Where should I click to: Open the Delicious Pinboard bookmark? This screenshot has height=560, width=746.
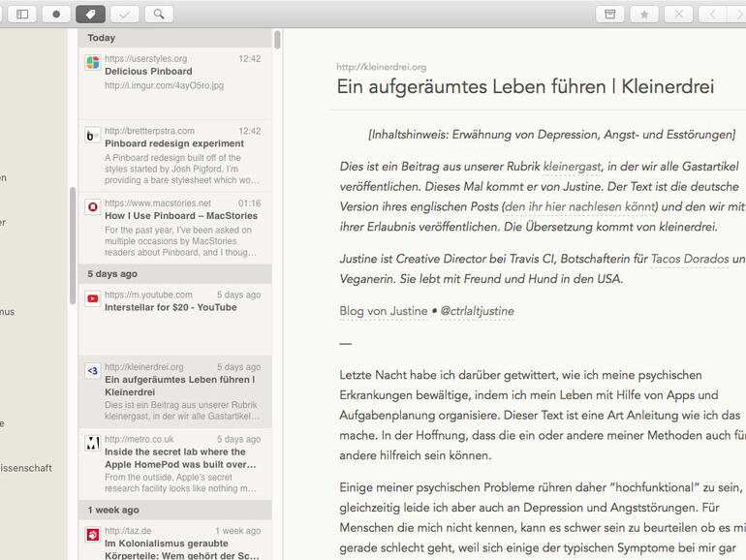click(x=175, y=83)
